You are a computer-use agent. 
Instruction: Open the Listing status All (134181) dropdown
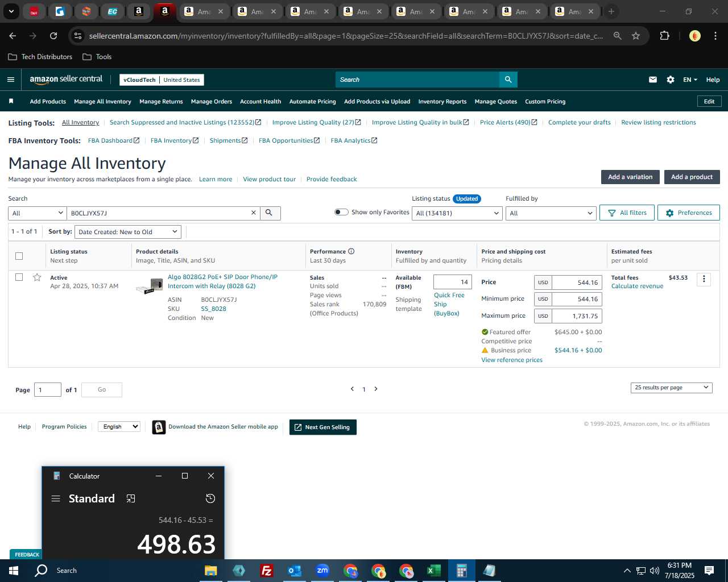(457, 213)
